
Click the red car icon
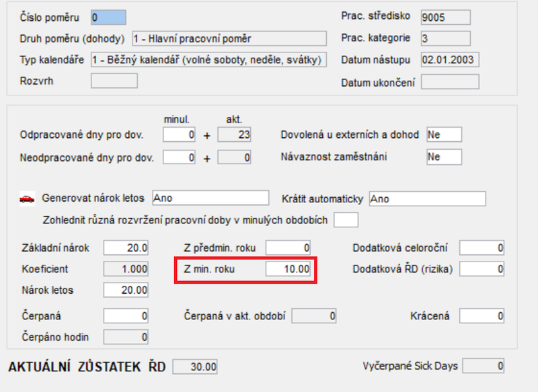(x=27, y=198)
